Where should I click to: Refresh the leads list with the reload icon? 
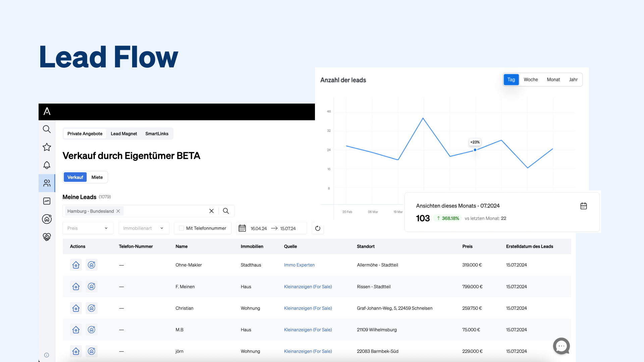coord(318,228)
